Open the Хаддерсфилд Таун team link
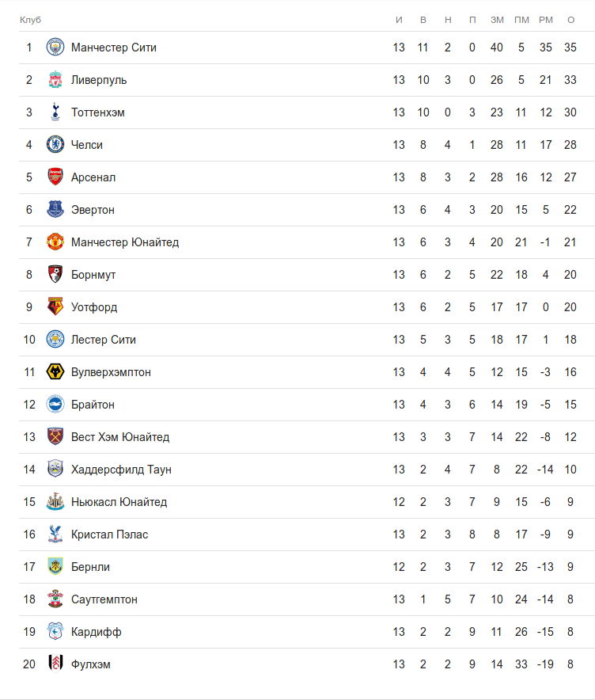Screen dimensions: 595x700 pyautogui.click(x=121, y=470)
